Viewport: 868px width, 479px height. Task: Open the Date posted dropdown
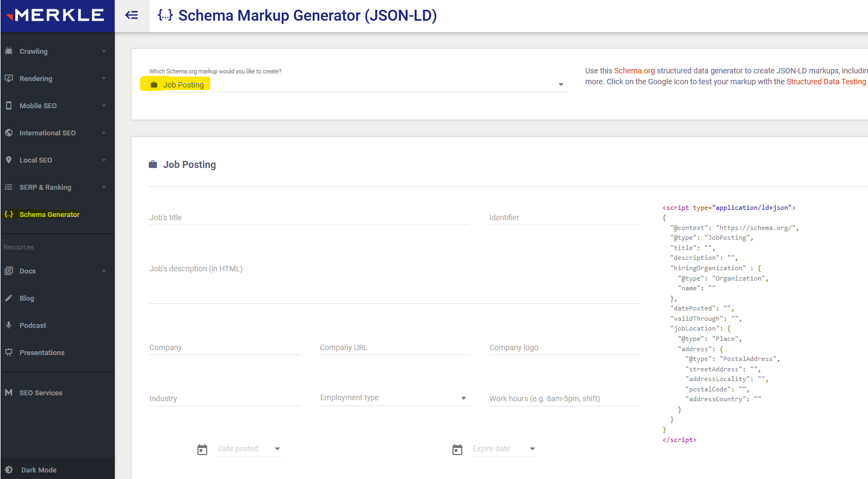249,449
